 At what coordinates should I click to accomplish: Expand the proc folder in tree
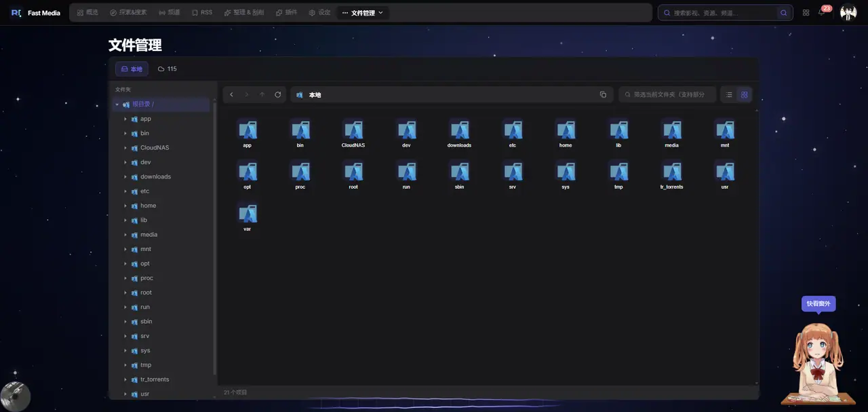point(125,278)
